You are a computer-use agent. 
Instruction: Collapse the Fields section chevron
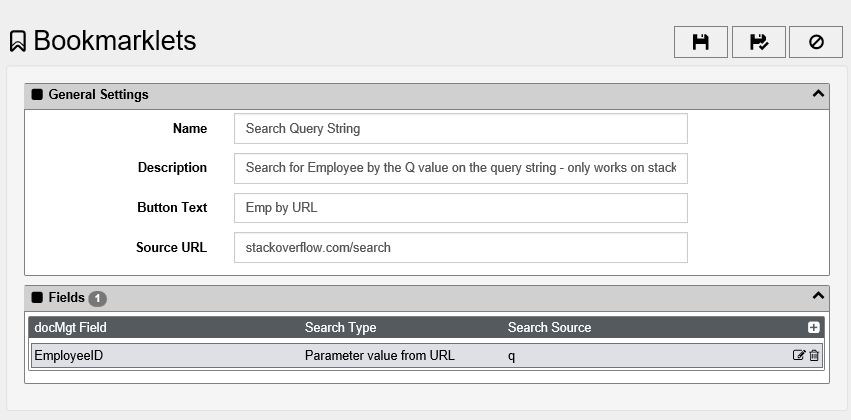tap(818, 296)
